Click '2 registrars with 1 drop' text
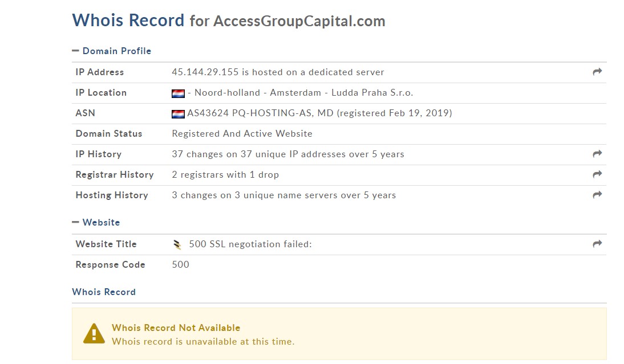The height and width of the screenshot is (364, 624). coord(225,175)
